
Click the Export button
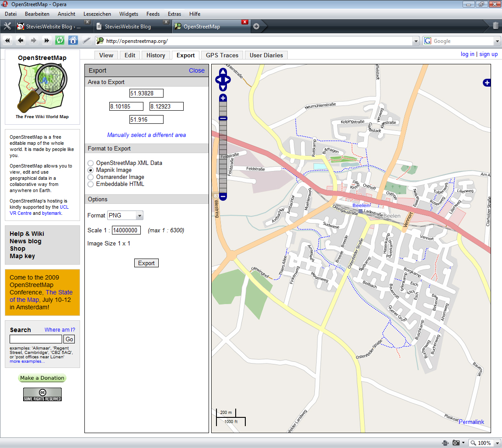146,263
